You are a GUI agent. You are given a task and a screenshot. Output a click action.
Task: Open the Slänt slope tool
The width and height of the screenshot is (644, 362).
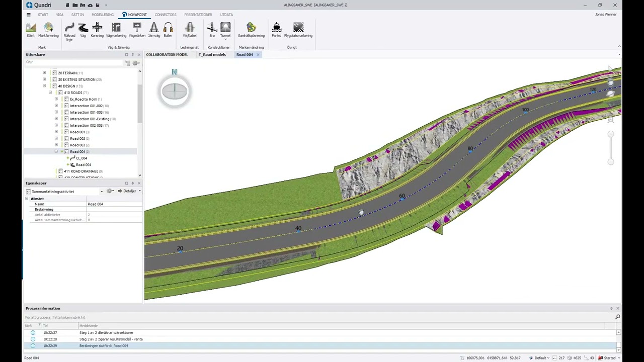click(x=31, y=30)
